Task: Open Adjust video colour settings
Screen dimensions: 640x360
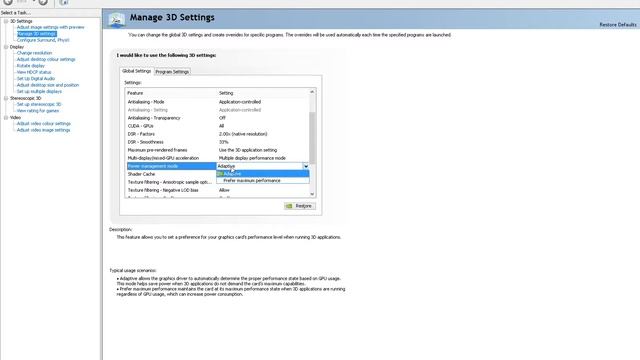Action: click(44, 123)
